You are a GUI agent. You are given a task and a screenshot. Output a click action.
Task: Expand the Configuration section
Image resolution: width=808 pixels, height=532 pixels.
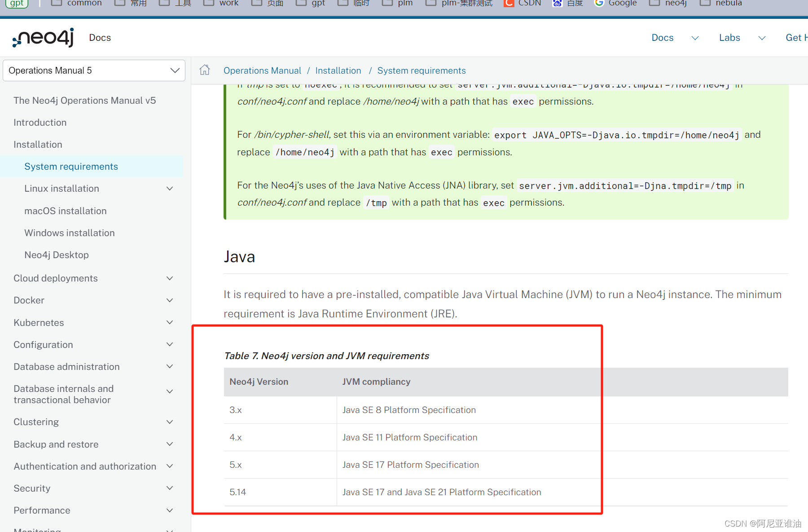tap(170, 344)
